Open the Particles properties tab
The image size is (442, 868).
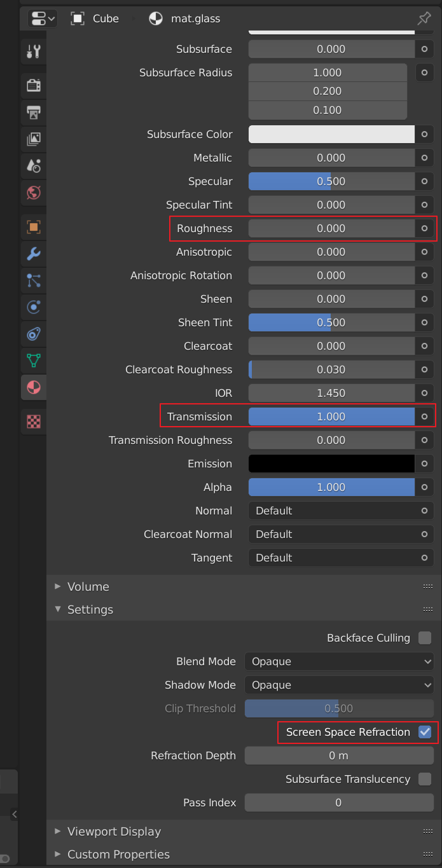tap(34, 280)
